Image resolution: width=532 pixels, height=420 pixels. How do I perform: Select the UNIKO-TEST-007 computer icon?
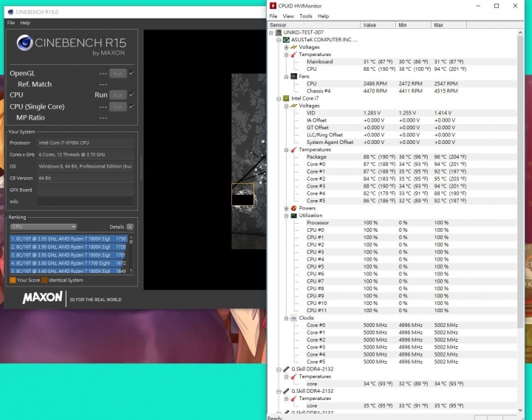[x=279, y=32]
